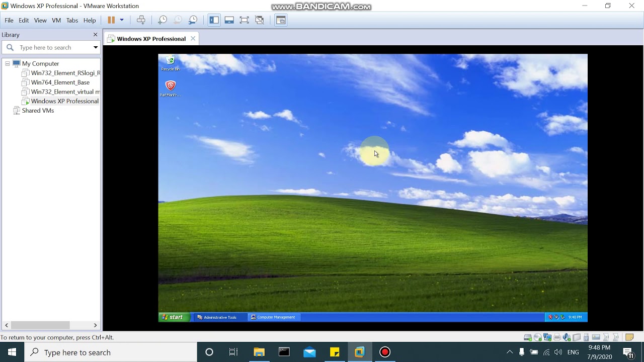Open Sticky Notes from the taskbar
Viewport: 644px width, 362px height.
coord(335,352)
